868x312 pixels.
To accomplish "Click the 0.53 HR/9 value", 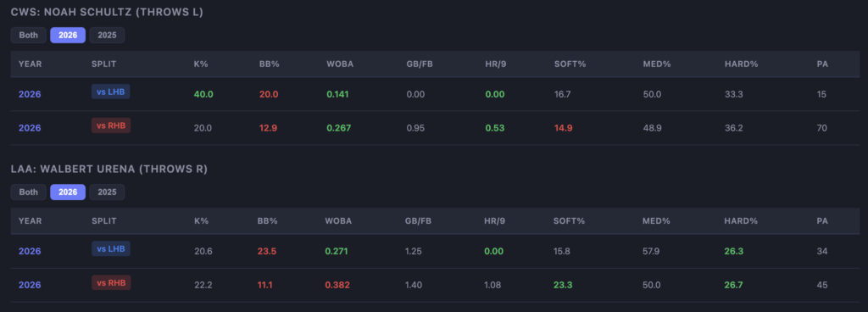I will [495, 128].
